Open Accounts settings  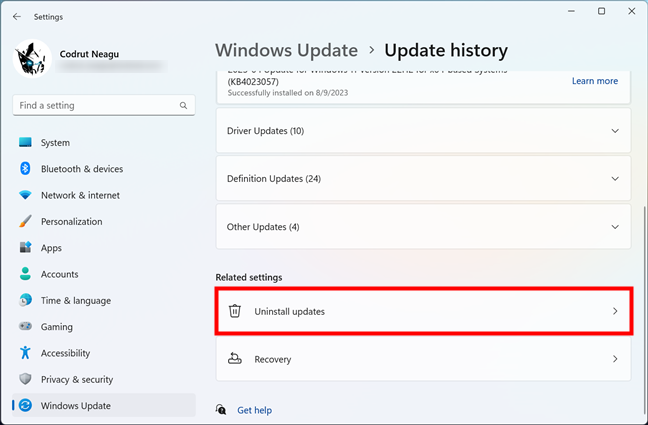click(x=60, y=274)
